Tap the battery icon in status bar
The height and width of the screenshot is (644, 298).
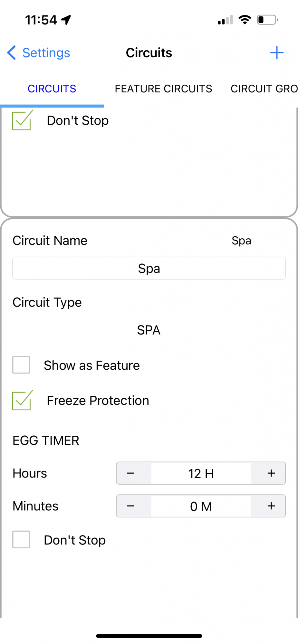(267, 20)
